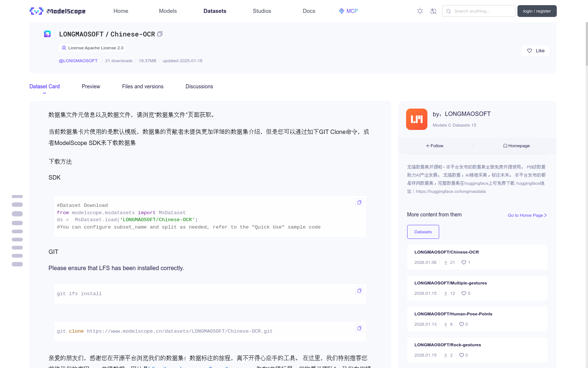Click the heart icon on Chinese-OCR card
The height and width of the screenshot is (368, 588).
tap(464, 262)
